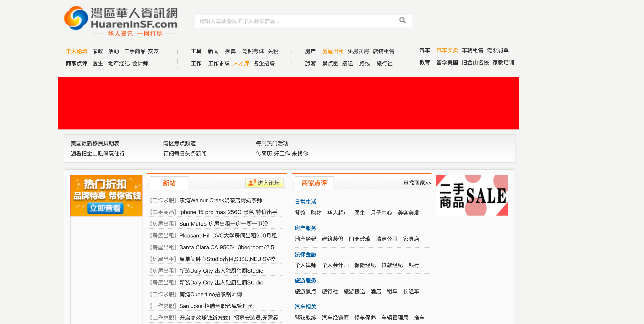Click the search magnifier icon
Viewport: 644px width, 324px height.
pyautogui.click(x=402, y=21)
